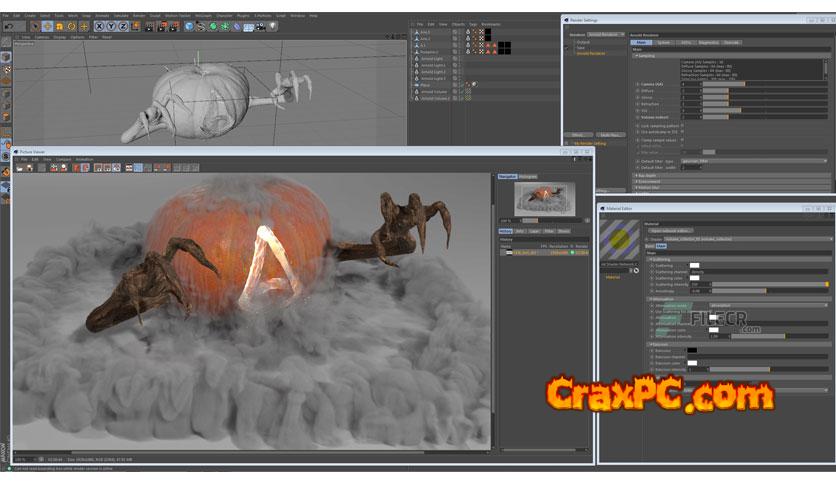Image resolution: width=836 pixels, height=484 pixels.
Task: Toggle the Z axis lock icon
Action: coord(123,26)
